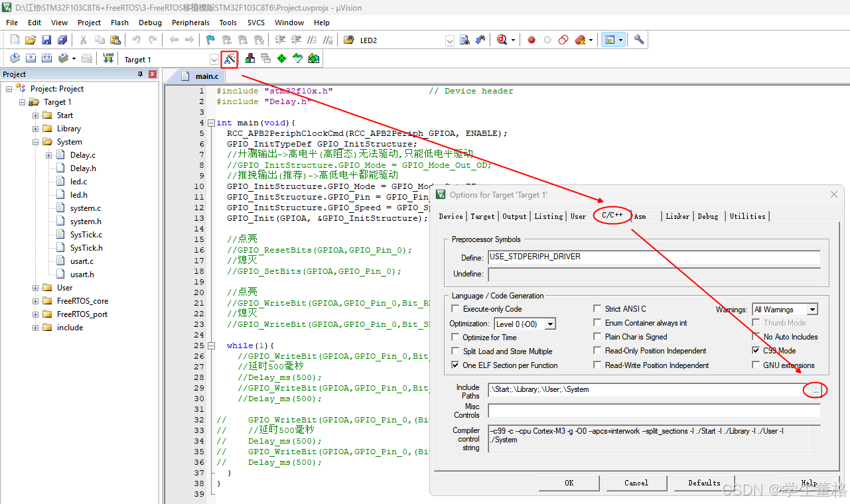Open Configuration via the wrench icon
Viewport: 850px width, 504px height.
[639, 40]
